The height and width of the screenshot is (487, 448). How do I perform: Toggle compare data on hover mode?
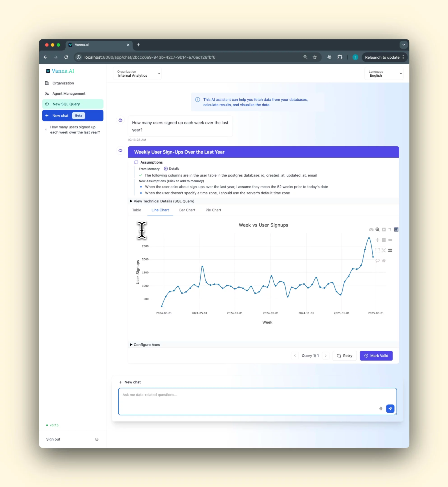390,250
